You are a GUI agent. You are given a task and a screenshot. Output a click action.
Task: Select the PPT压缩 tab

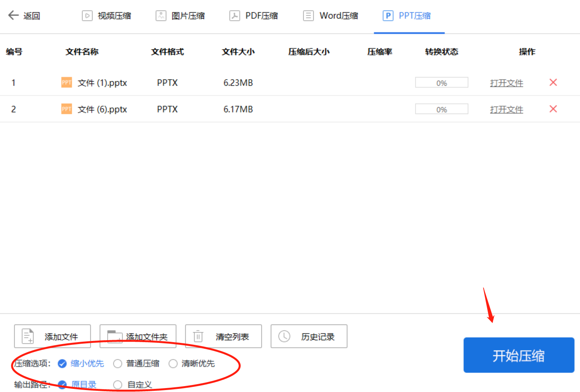pyautogui.click(x=415, y=16)
